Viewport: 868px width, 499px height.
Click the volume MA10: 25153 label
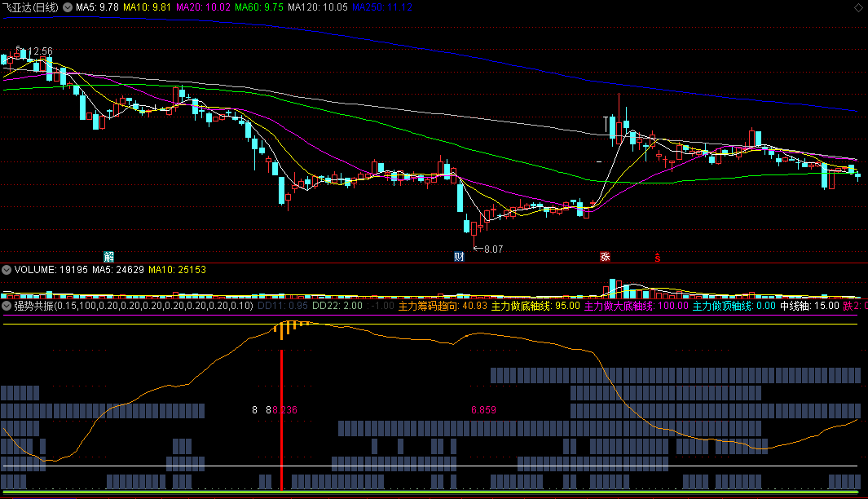(177, 270)
